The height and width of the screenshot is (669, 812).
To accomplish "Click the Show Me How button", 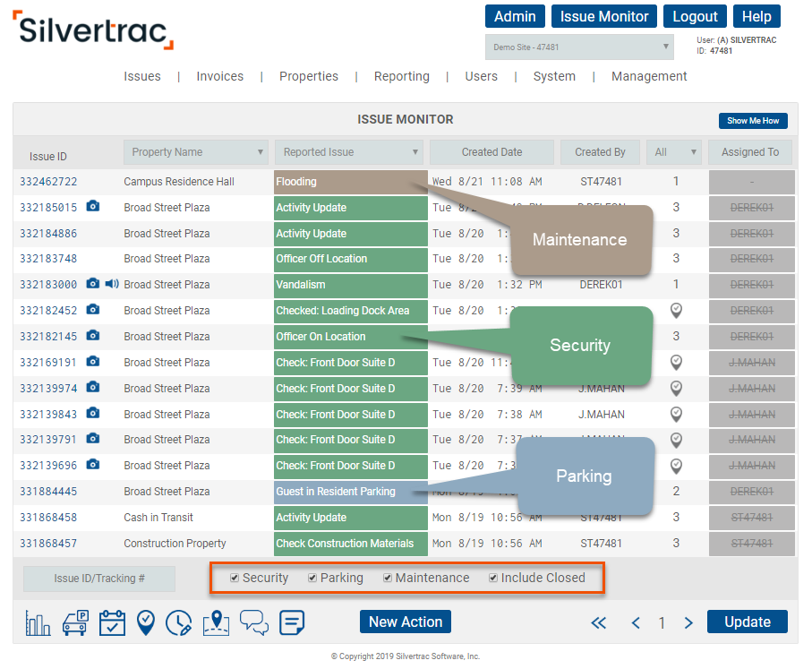I will (x=753, y=121).
